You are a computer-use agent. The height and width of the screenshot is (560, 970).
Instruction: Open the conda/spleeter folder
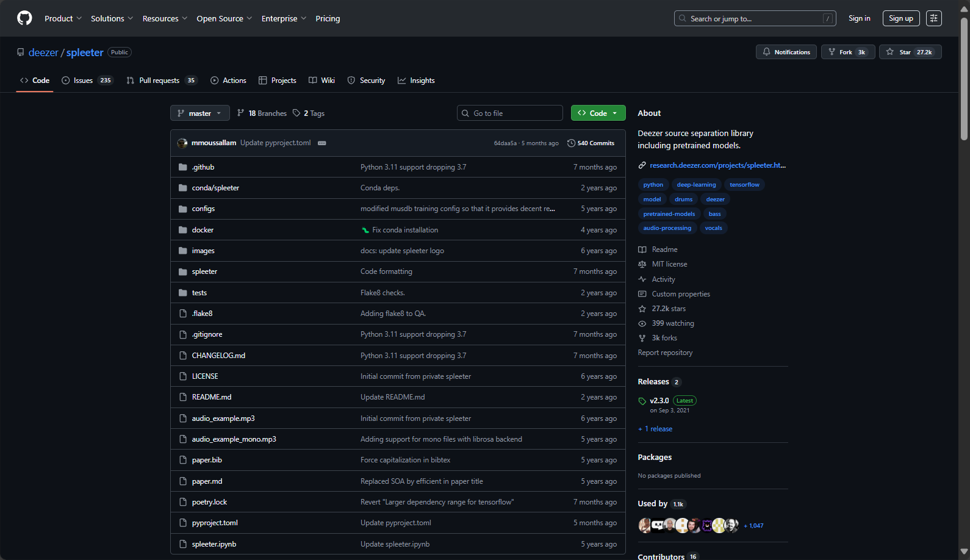point(215,188)
